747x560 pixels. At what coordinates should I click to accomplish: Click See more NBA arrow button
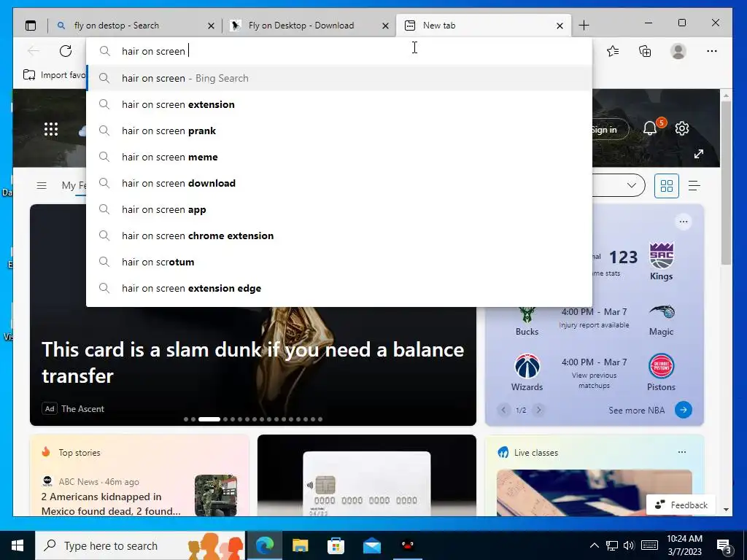point(684,410)
